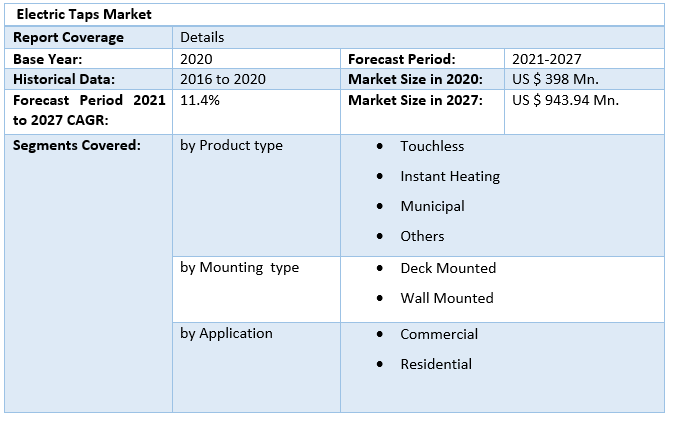Image resolution: width=674 pixels, height=421 pixels.
Task: Select the Historical Data label
Action: (64, 79)
